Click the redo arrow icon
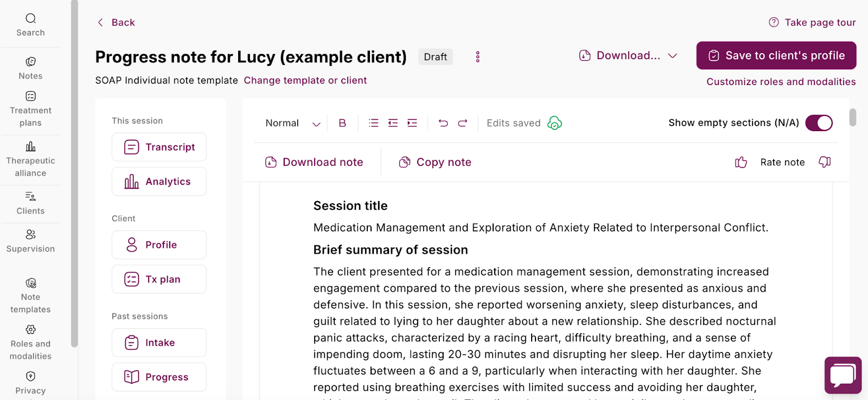This screenshot has height=400, width=868. (x=463, y=123)
